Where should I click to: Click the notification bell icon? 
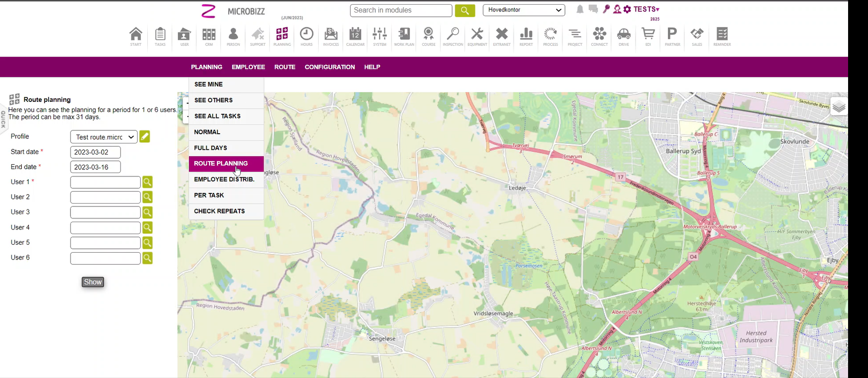point(580,9)
